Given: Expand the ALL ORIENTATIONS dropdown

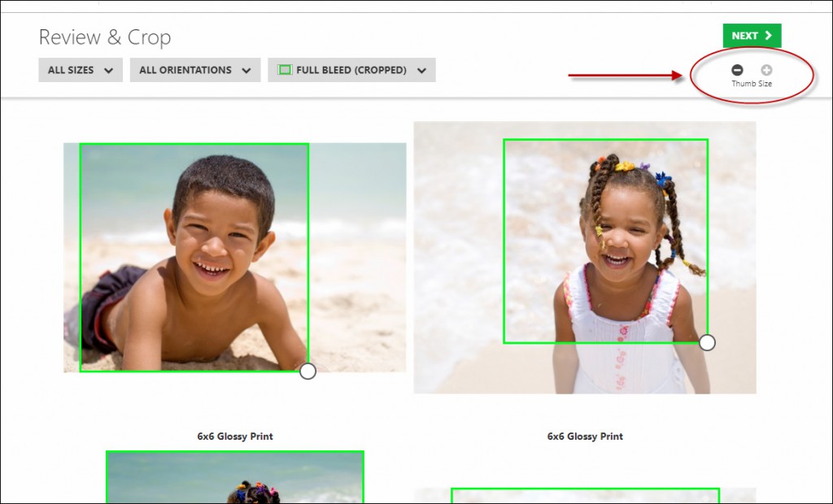Looking at the screenshot, I should (195, 70).
